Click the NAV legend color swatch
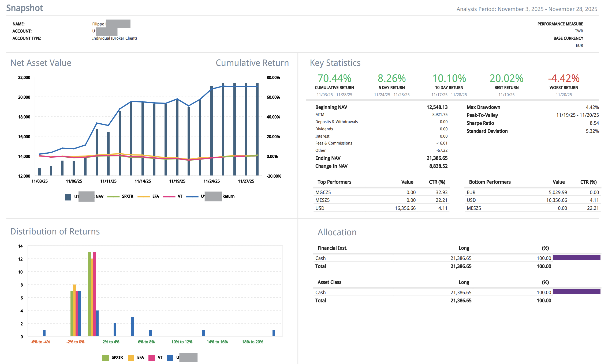Viewport: 612px width, 364px height. (68, 197)
